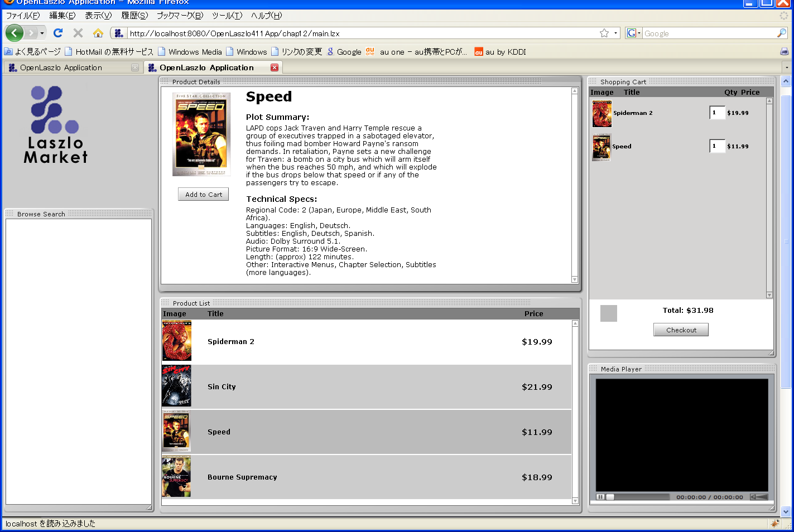The image size is (794, 532).
Task: Click the Speed DVD cover in Product List
Action: (176, 432)
